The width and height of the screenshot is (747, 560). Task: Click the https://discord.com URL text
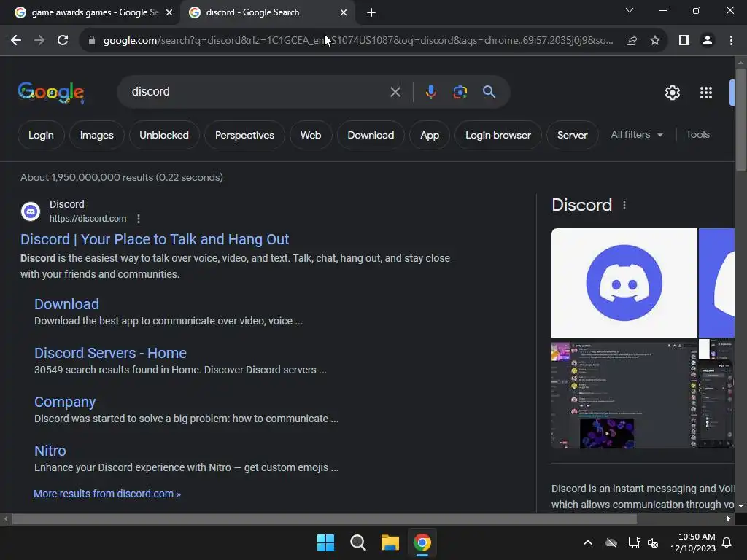(x=88, y=219)
